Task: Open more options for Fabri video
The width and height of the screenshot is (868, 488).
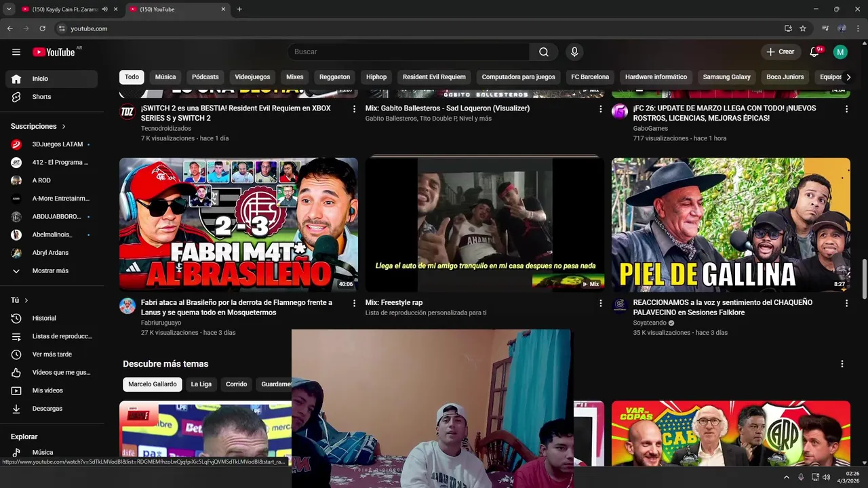Action: pyautogui.click(x=354, y=304)
